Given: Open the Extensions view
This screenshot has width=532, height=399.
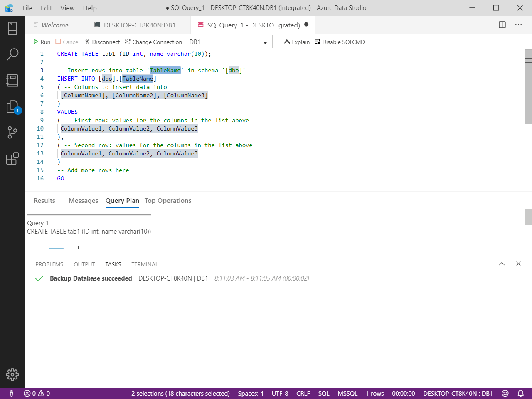Looking at the screenshot, I should pyautogui.click(x=12, y=159).
